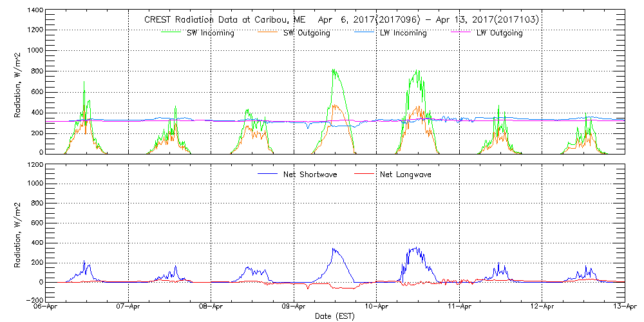Click the chart title for Caribou, ME
Screen dimensions: 644x322
coord(342,19)
